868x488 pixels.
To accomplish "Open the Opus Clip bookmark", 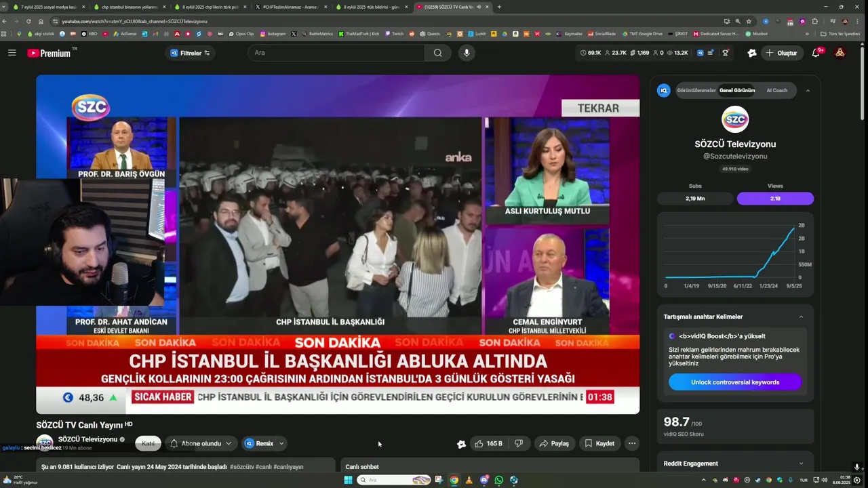I will 241,33.
